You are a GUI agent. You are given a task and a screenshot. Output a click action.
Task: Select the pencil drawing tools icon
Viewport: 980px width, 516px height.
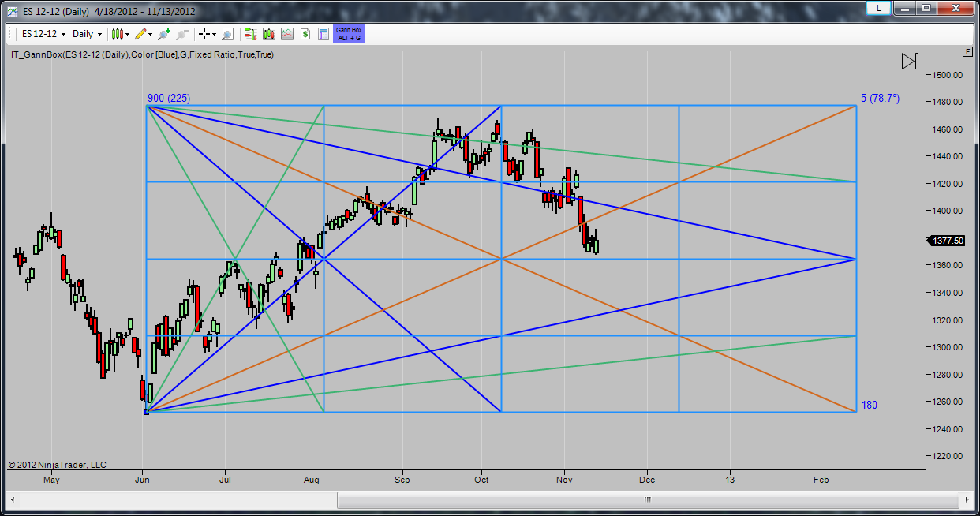coord(140,34)
